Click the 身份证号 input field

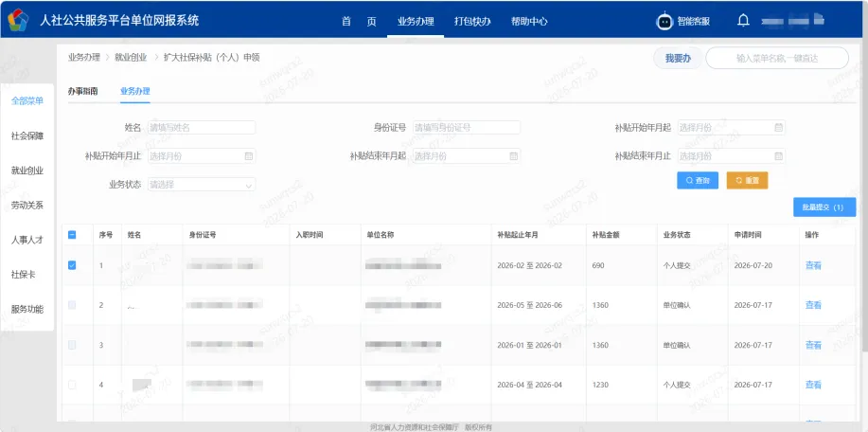click(467, 127)
